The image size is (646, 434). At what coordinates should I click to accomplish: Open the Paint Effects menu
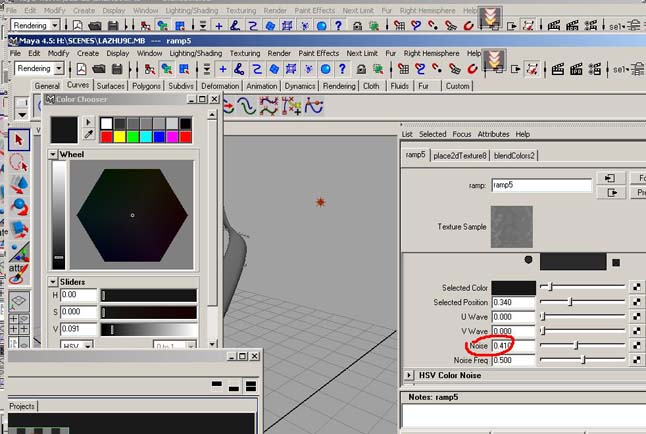(318, 53)
